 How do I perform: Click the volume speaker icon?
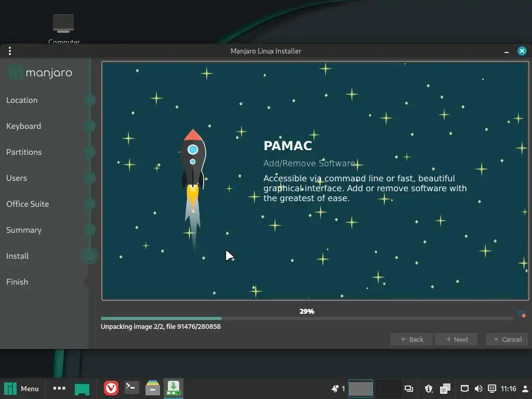(478, 389)
